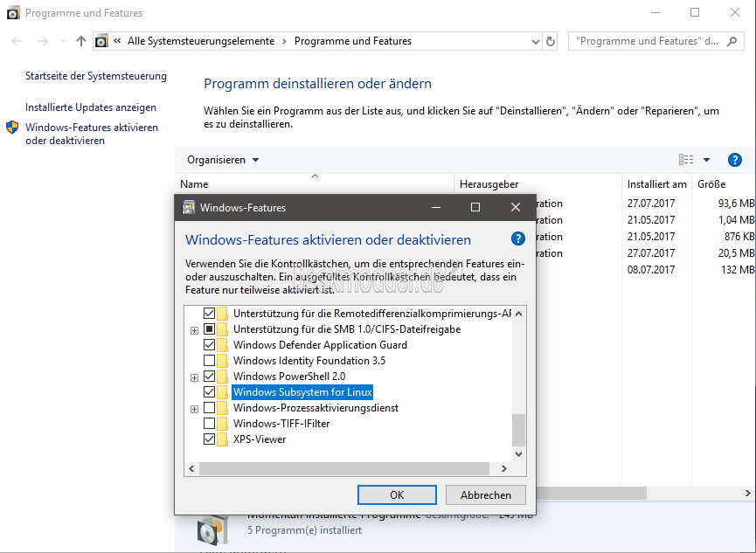The width and height of the screenshot is (756, 553).
Task: Click the back navigation arrow
Action: point(17,41)
